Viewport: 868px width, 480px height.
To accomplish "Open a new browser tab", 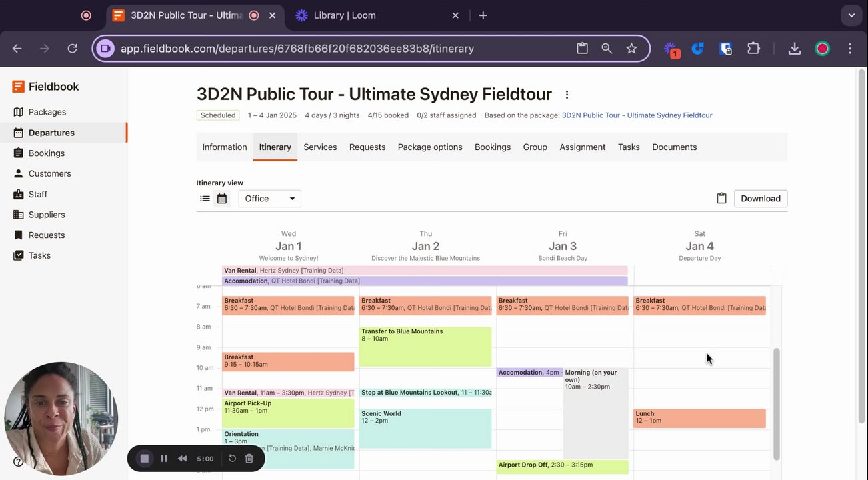I will (x=483, y=15).
